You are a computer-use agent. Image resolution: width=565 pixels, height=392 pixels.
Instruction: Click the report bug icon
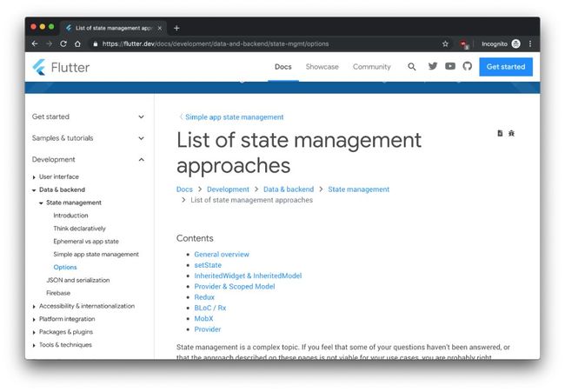[511, 133]
